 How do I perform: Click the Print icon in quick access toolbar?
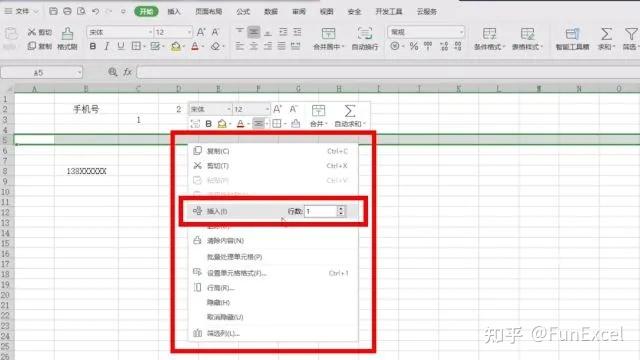coord(67,11)
